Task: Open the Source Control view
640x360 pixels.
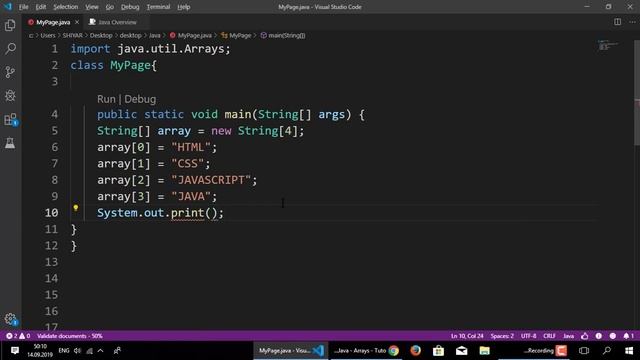Action: (x=10, y=72)
